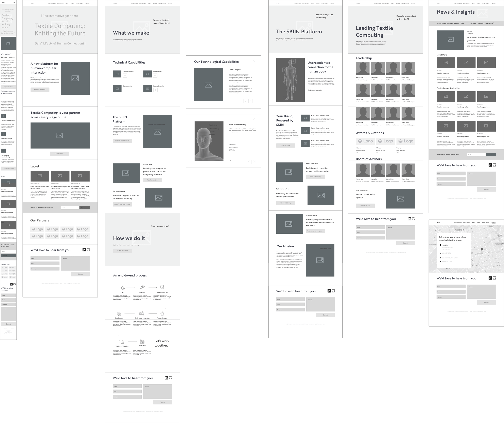Click Read case study link under Custom Work
The width and height of the screenshot is (504, 423).
click(153, 180)
